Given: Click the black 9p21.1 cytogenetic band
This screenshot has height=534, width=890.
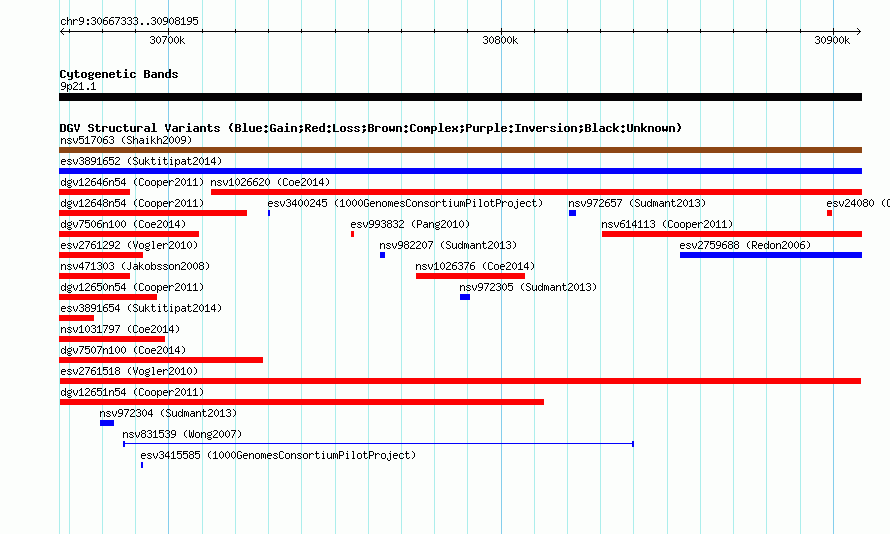Looking at the screenshot, I should pos(460,97).
